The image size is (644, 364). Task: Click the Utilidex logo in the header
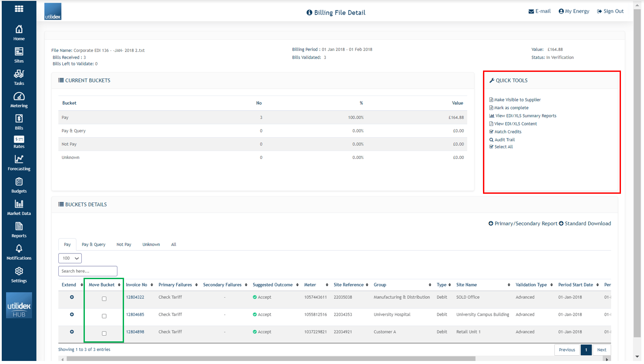click(53, 11)
